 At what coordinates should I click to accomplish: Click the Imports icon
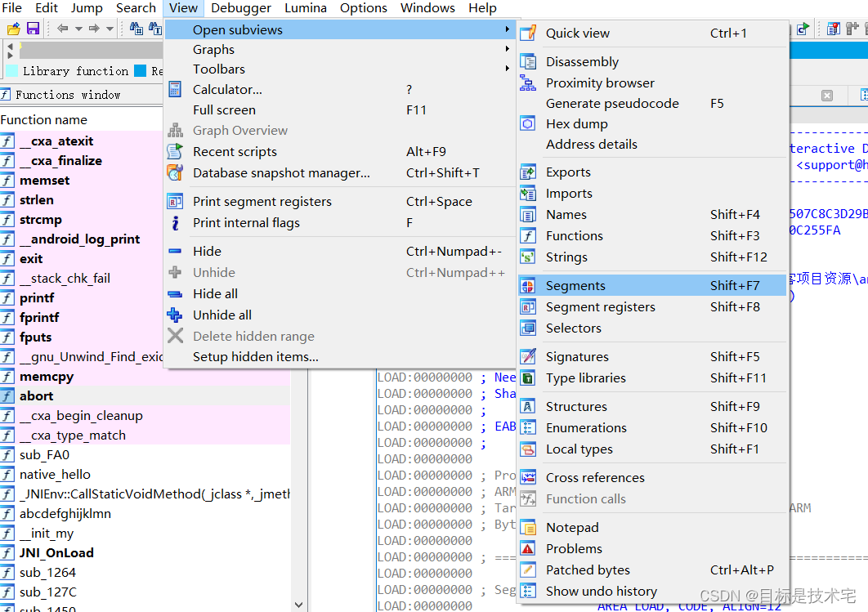(x=528, y=194)
